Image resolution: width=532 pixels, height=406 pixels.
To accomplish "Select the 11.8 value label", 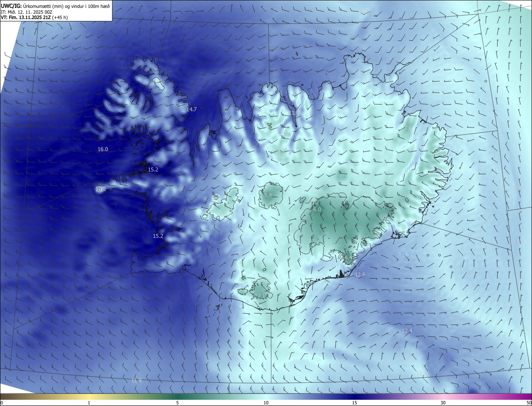I will coord(136,380).
